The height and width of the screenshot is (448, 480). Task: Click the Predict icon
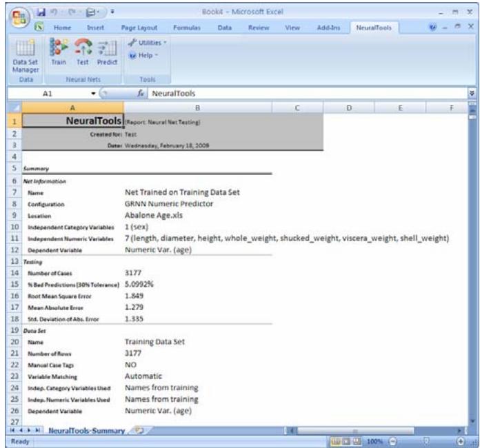click(107, 52)
